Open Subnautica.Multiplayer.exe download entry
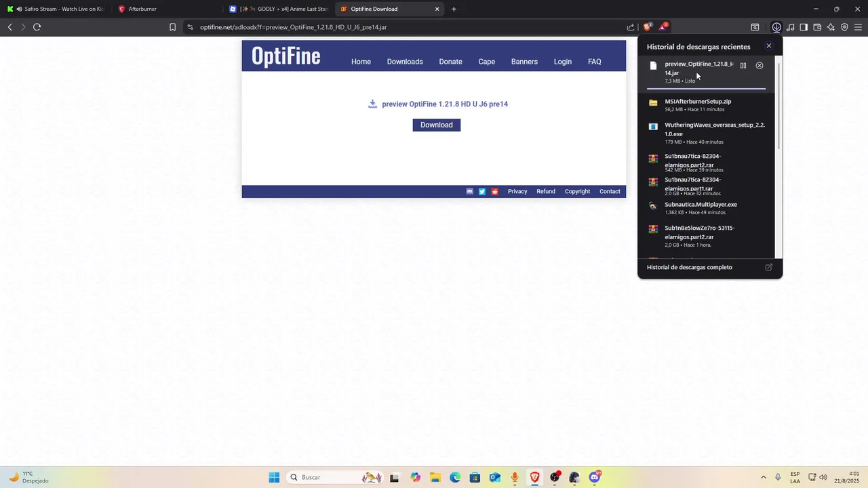The height and width of the screenshot is (488, 868). point(707,208)
